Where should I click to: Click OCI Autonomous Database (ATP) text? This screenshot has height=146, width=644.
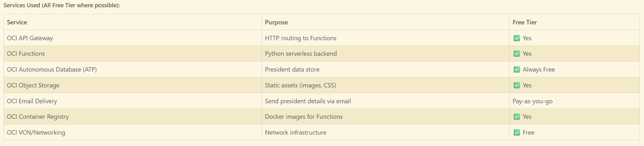click(x=52, y=69)
